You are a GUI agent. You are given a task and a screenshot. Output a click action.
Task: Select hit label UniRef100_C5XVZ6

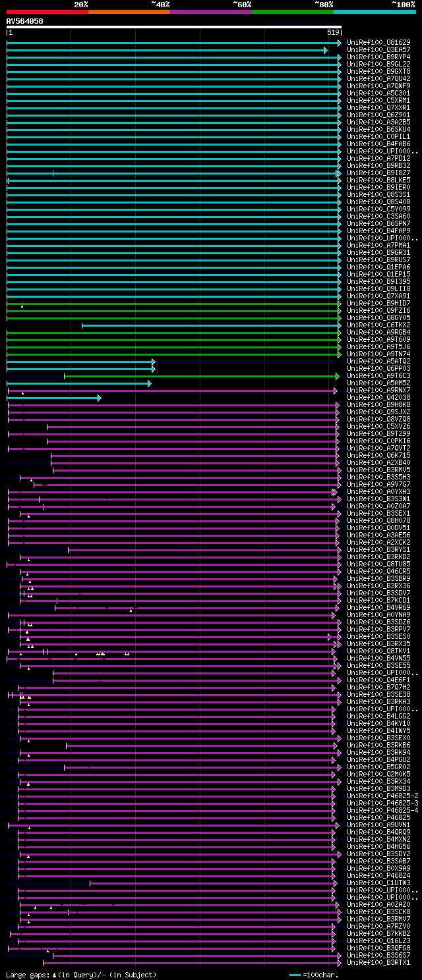coord(378,426)
